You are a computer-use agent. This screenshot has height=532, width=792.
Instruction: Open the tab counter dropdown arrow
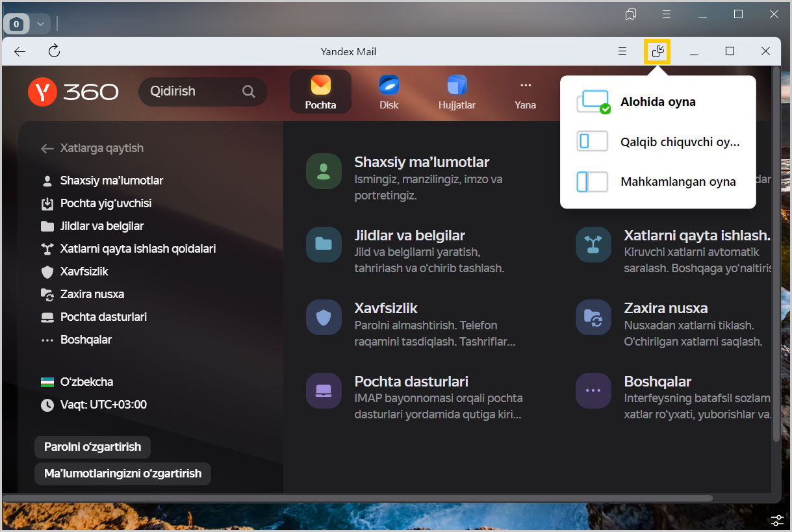(40, 24)
